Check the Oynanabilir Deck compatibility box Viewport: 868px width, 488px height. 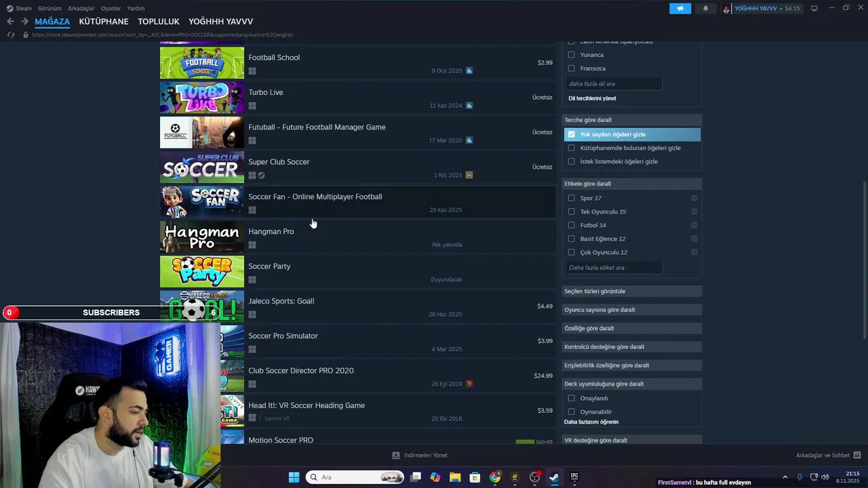click(571, 411)
